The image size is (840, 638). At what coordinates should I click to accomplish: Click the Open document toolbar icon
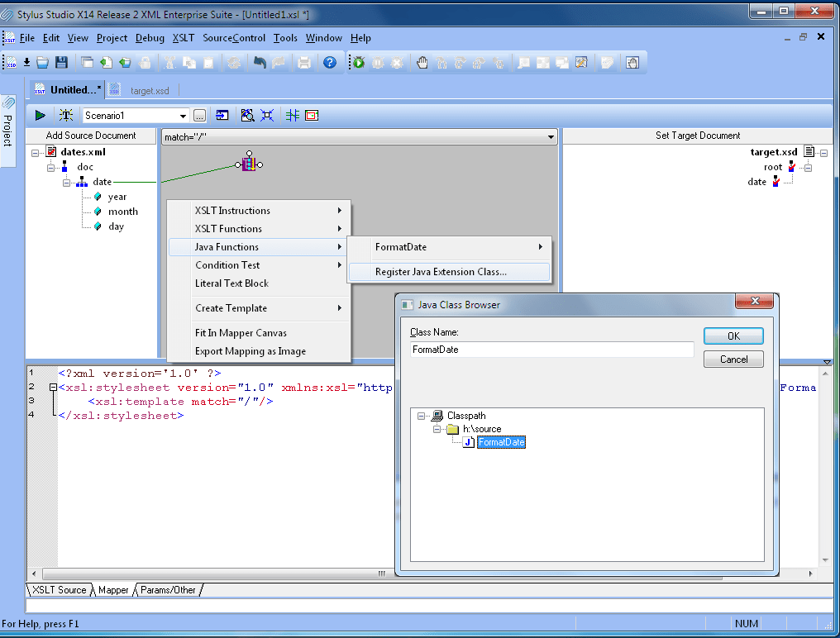[42, 62]
